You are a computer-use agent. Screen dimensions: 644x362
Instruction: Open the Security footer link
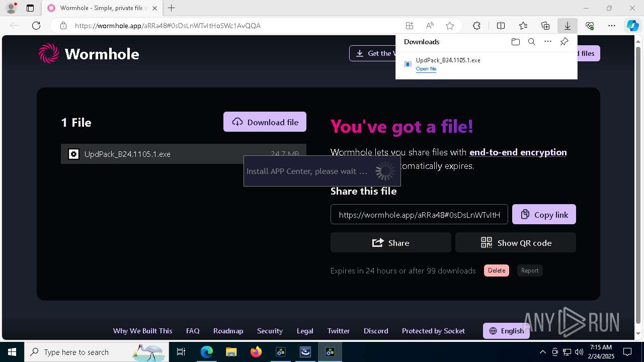[270, 331]
